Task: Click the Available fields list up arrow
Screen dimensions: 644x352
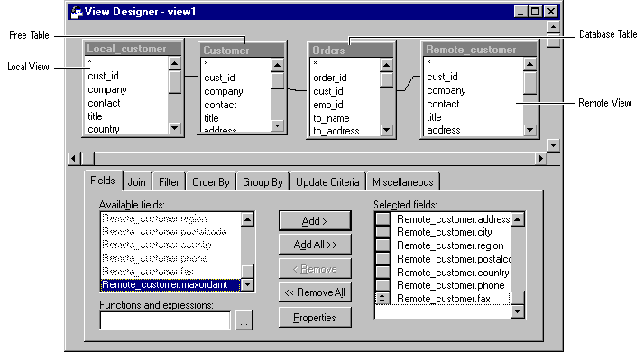Action: pyautogui.click(x=248, y=219)
